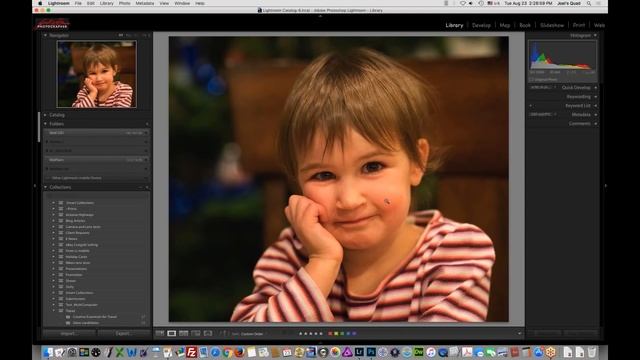Click the right panel hide arrow
640x360 pixels.
605,186
